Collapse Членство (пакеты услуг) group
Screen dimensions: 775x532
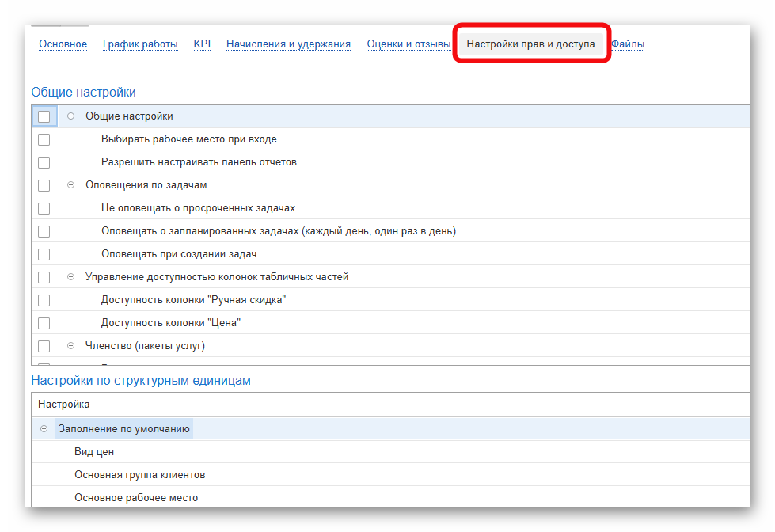click(70, 346)
